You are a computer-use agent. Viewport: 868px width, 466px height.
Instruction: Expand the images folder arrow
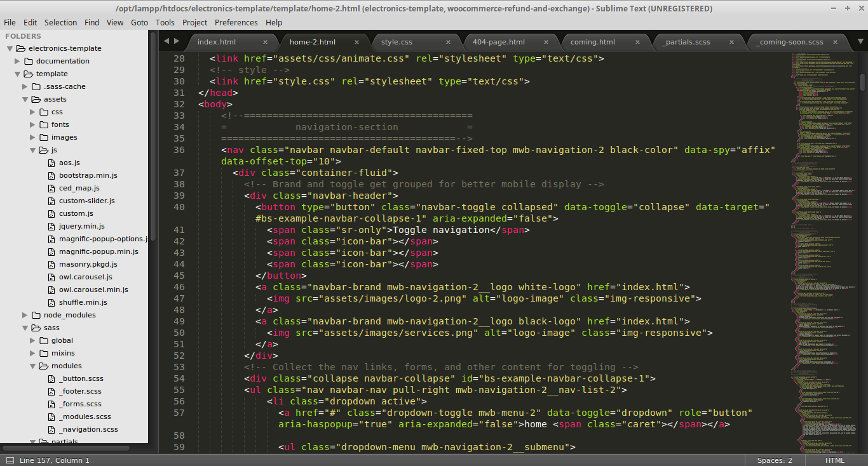pos(32,137)
